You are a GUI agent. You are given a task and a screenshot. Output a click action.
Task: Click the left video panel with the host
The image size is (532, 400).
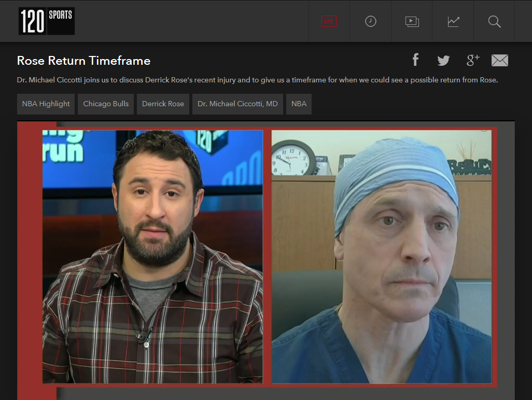(152, 256)
